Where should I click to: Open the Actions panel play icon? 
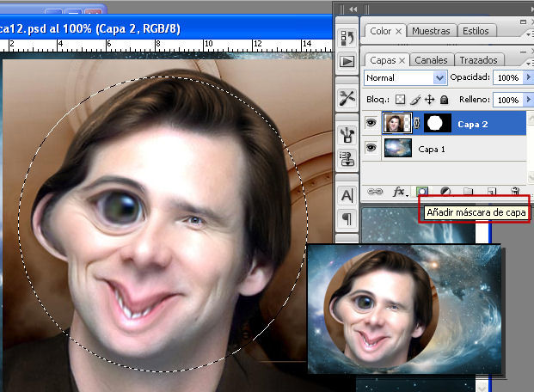[347, 62]
